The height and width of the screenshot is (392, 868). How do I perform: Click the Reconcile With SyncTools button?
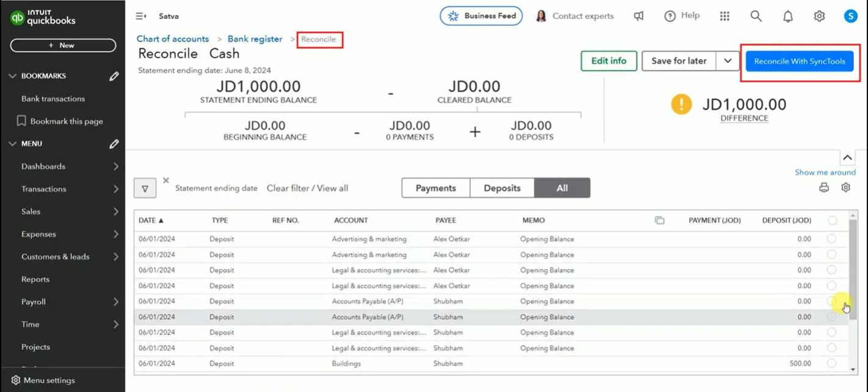pos(800,61)
